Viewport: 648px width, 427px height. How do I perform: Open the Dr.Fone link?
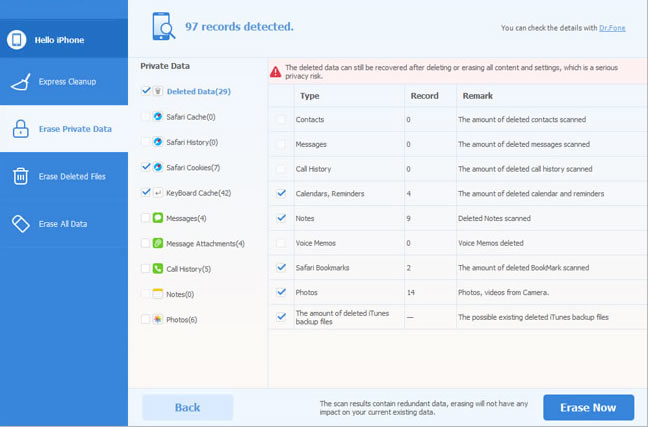click(x=612, y=28)
